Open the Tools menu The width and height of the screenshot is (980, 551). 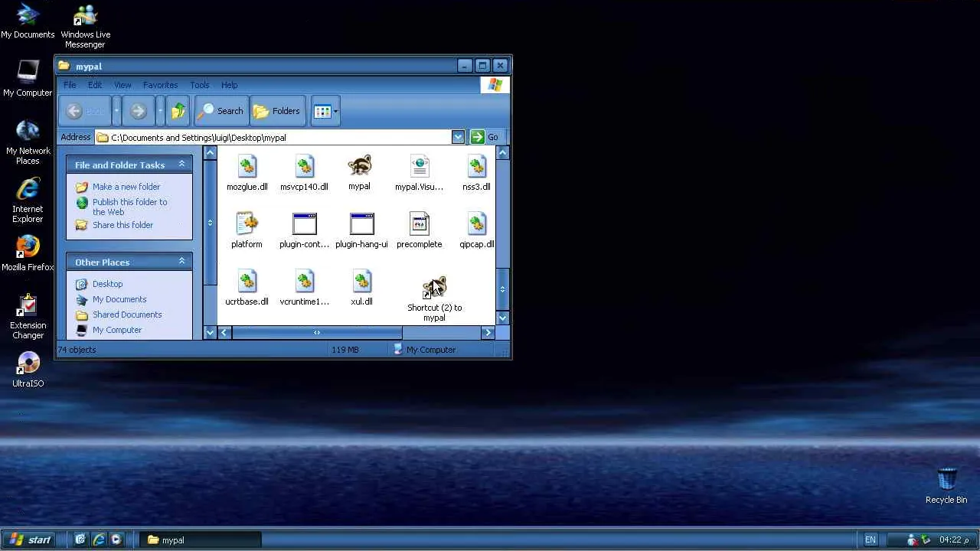[x=200, y=85]
